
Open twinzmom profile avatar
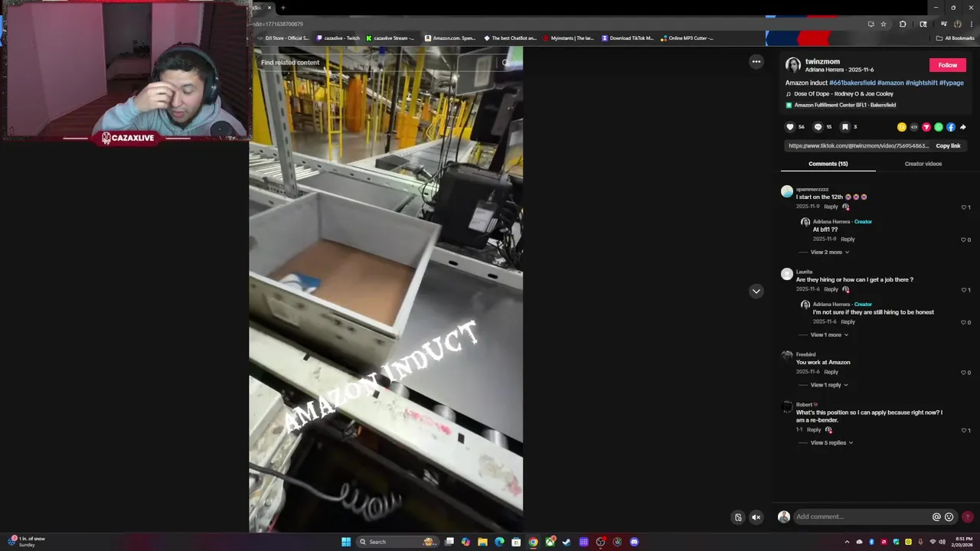(793, 65)
